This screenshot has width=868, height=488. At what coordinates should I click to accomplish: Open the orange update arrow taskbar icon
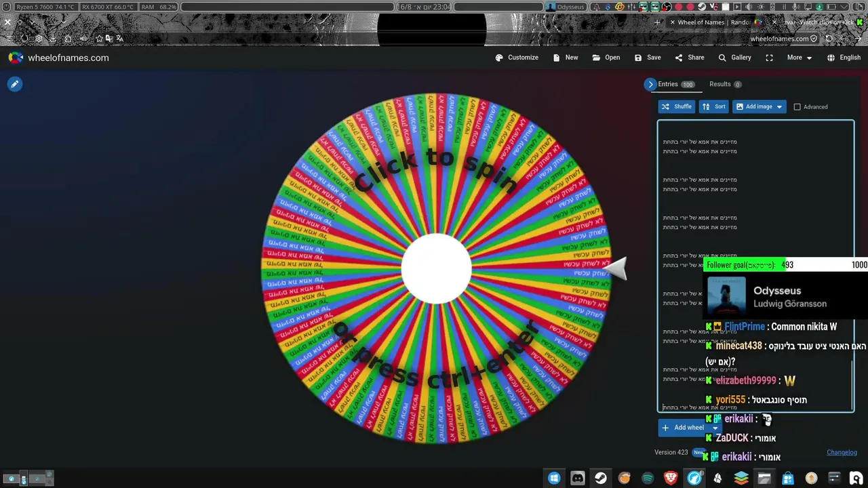pos(811,478)
